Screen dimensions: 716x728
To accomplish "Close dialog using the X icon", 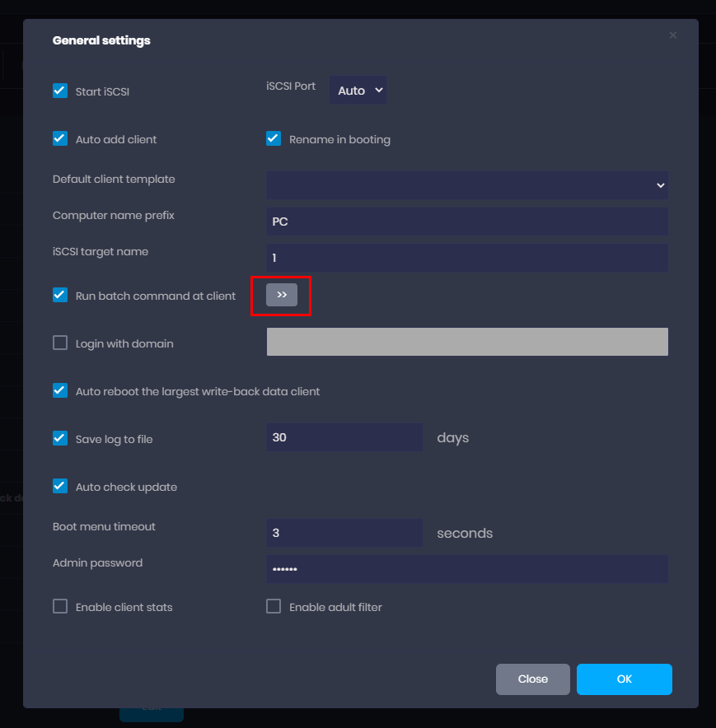I will (x=672, y=35).
